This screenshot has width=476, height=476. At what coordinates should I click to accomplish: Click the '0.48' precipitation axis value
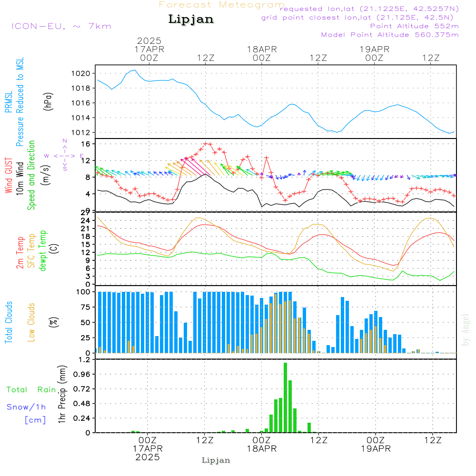click(82, 404)
